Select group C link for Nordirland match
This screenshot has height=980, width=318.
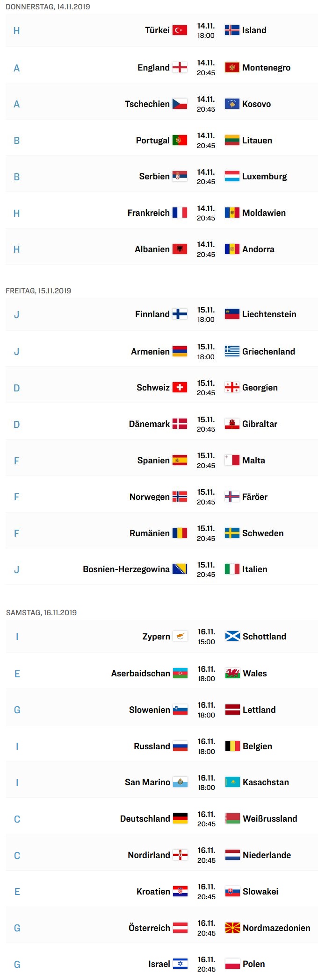click(x=17, y=856)
